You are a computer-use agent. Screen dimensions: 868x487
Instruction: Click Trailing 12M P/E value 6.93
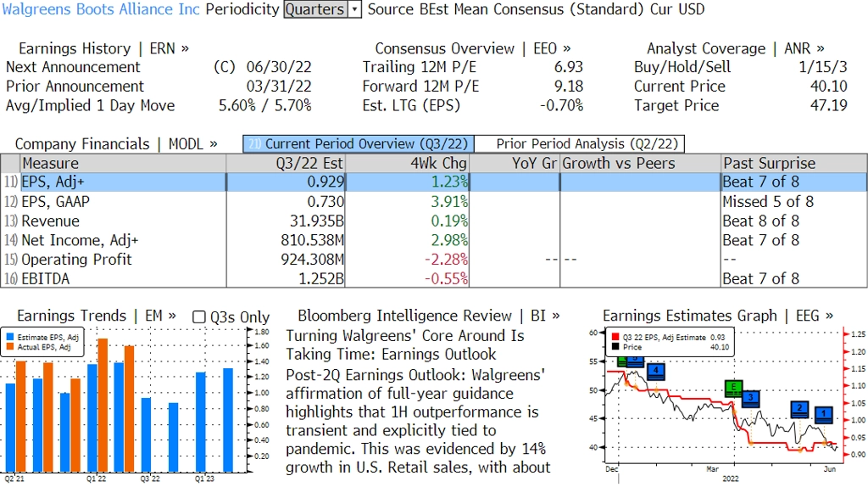pyautogui.click(x=569, y=67)
